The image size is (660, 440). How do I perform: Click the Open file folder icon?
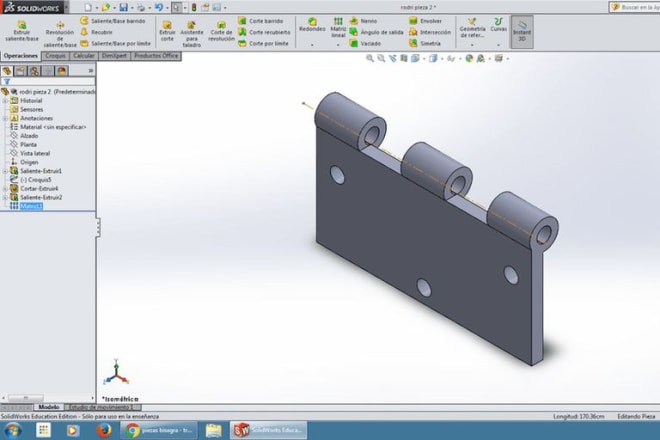pyautogui.click(x=106, y=8)
